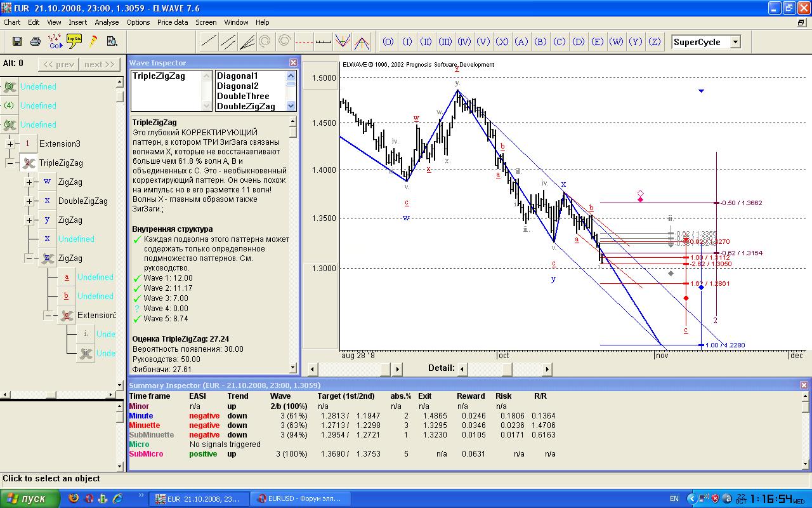Launch Firefox from the quick launch bar

pyautogui.click(x=74, y=498)
